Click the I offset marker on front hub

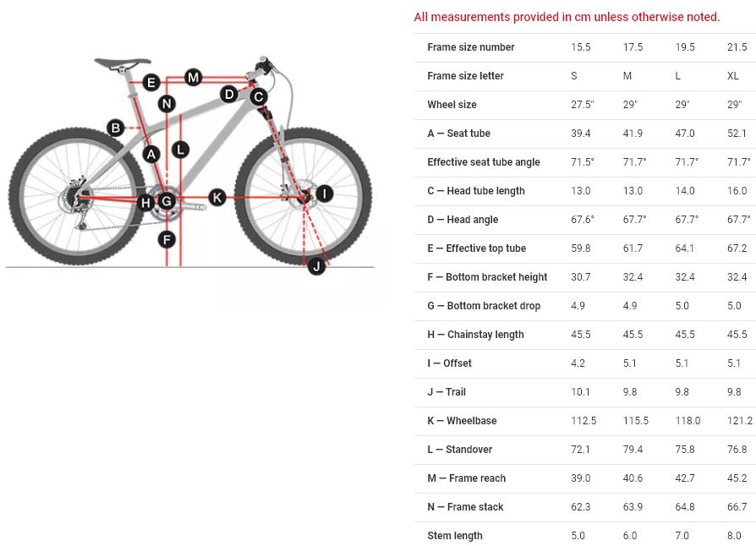coord(324,194)
